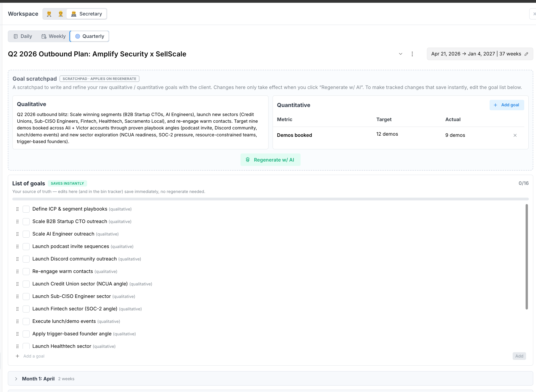Grab drag handle for Discord community outreach goal
The width and height of the screenshot is (536, 392).
17,259
